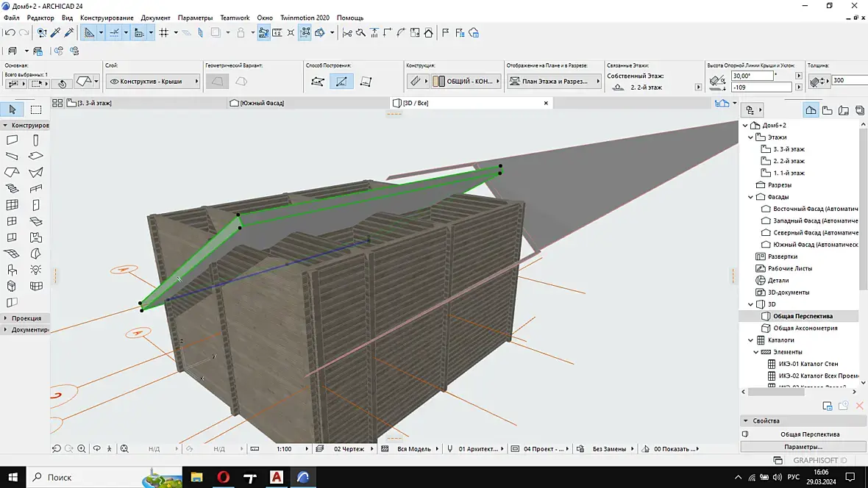Image resolution: width=868 pixels, height=488 pixels.
Task: Collapse the Этажи tree folder
Action: 751,137
